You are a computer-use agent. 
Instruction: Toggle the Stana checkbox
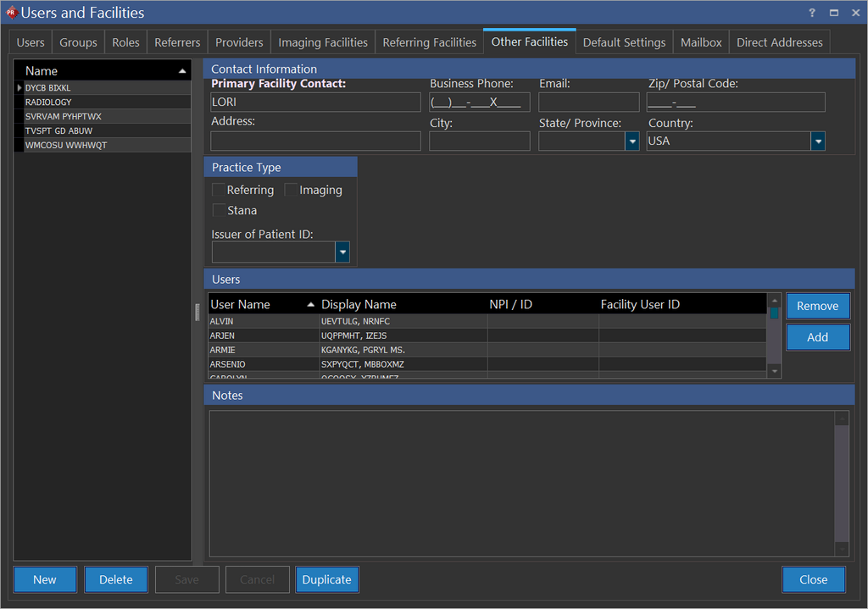219,211
